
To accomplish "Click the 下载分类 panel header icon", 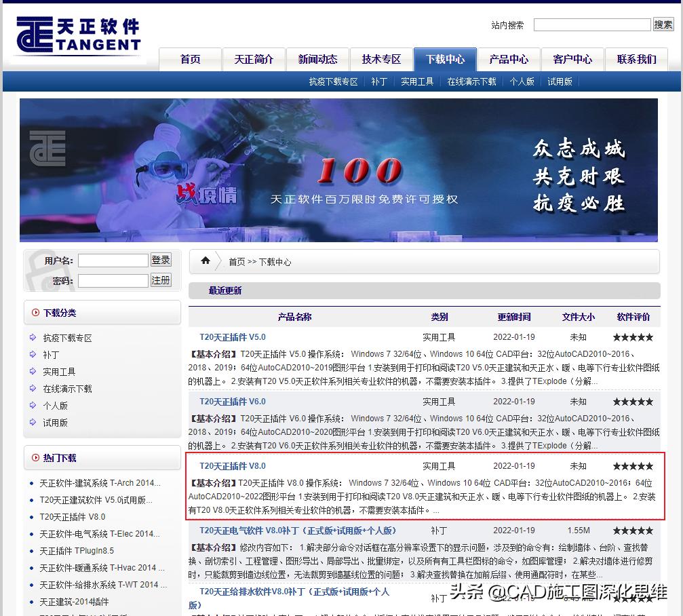I will [36, 312].
